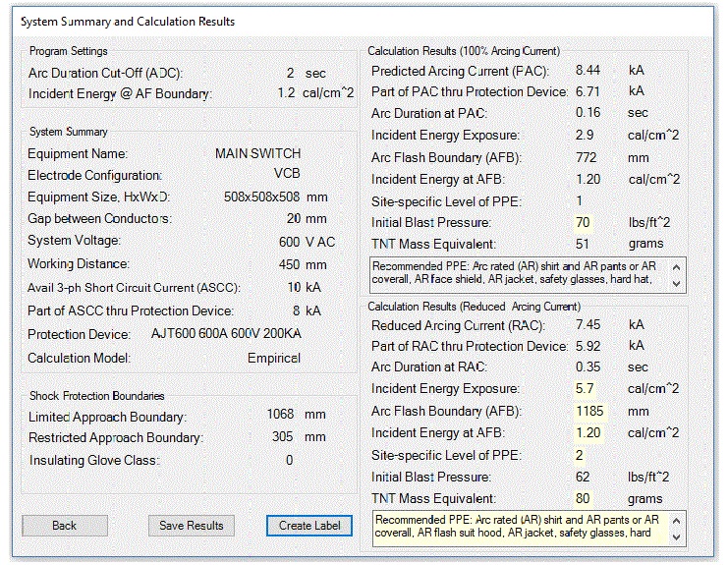Click the Create Label button
This screenshot has height=565, width=728.
pos(309,526)
